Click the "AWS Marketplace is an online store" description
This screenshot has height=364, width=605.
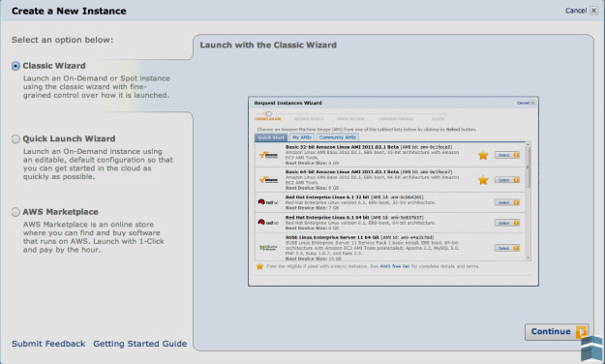(93, 237)
